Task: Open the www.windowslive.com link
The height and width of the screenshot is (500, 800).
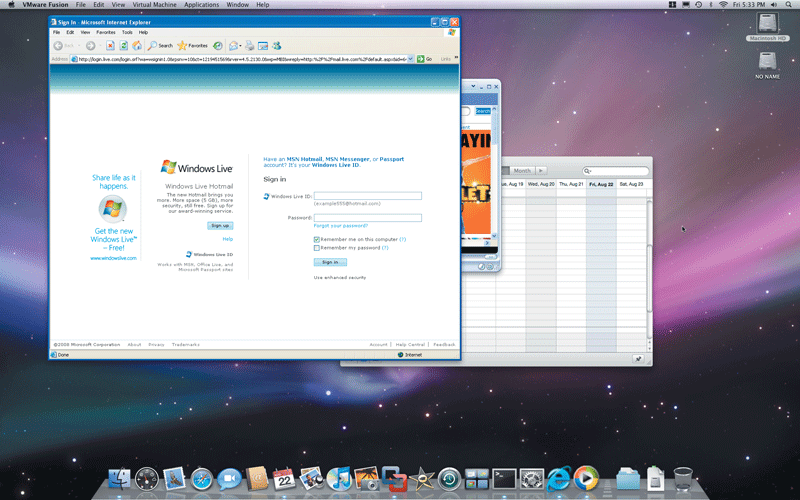Action: click(113, 258)
